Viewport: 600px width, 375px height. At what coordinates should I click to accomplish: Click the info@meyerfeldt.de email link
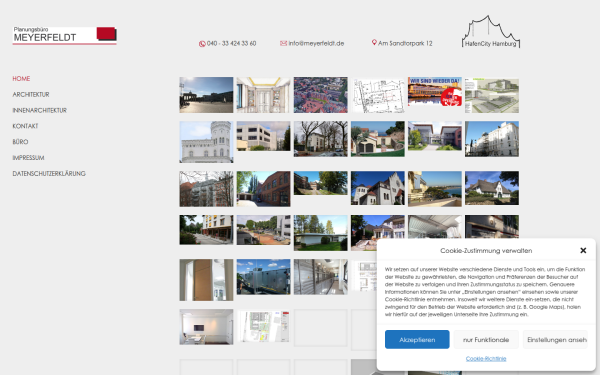pos(316,43)
